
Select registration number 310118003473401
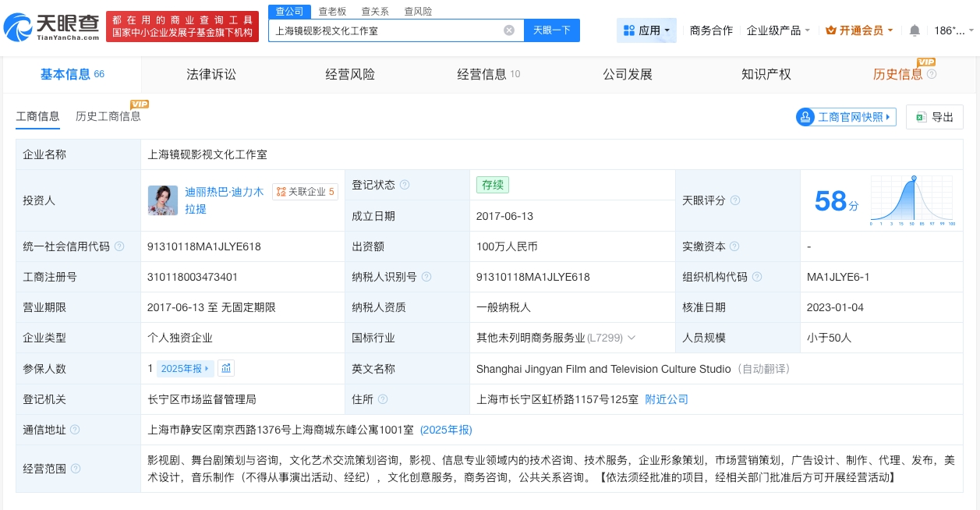(193, 277)
